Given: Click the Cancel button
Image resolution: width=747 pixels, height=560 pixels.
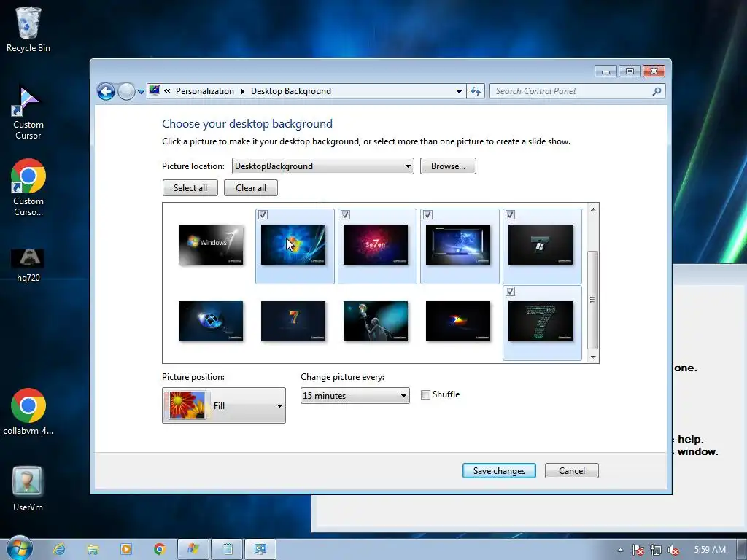Looking at the screenshot, I should tap(572, 471).
